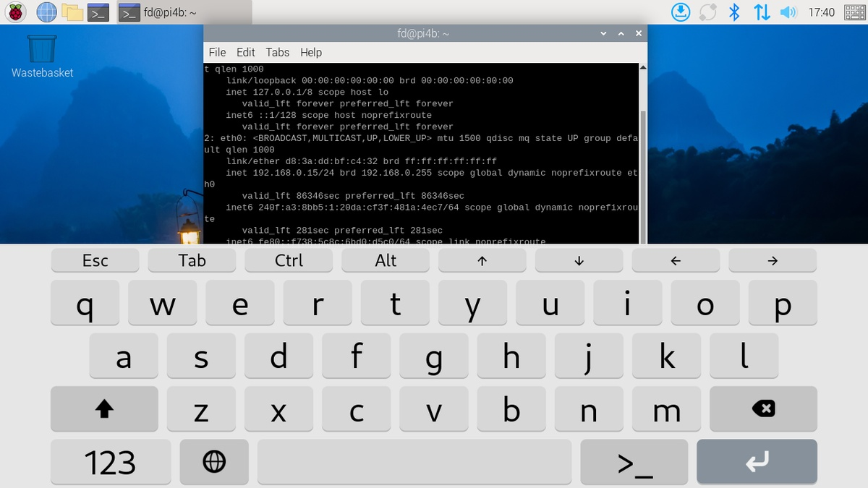This screenshot has height=488, width=868.
Task: Tap the l key
Action: coord(744,356)
